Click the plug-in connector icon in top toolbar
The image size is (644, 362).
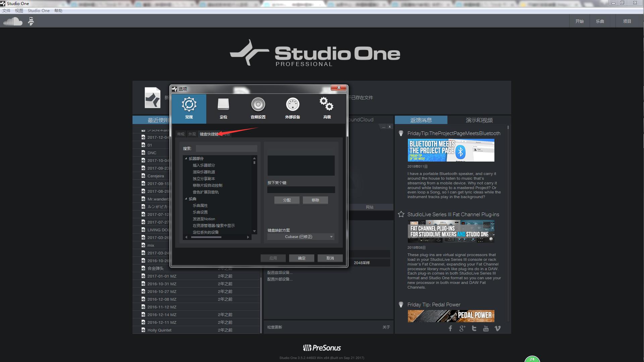[x=31, y=21]
